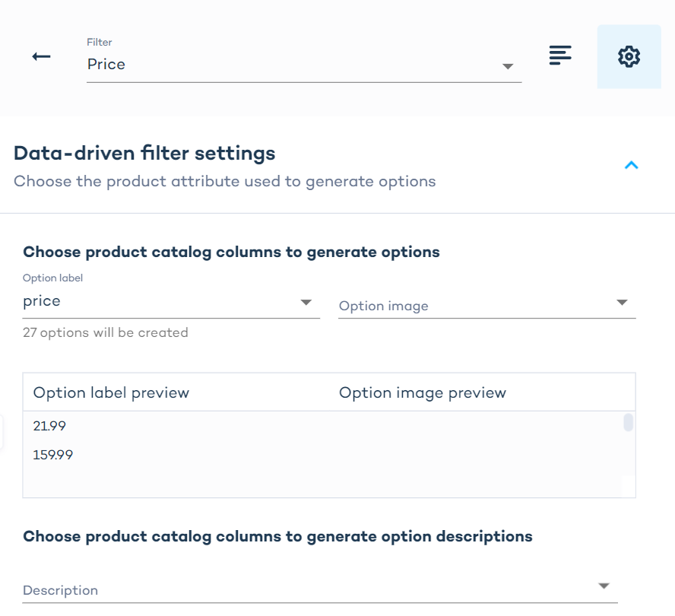
Task: Click the 27 options will be created text
Action: [x=106, y=332]
